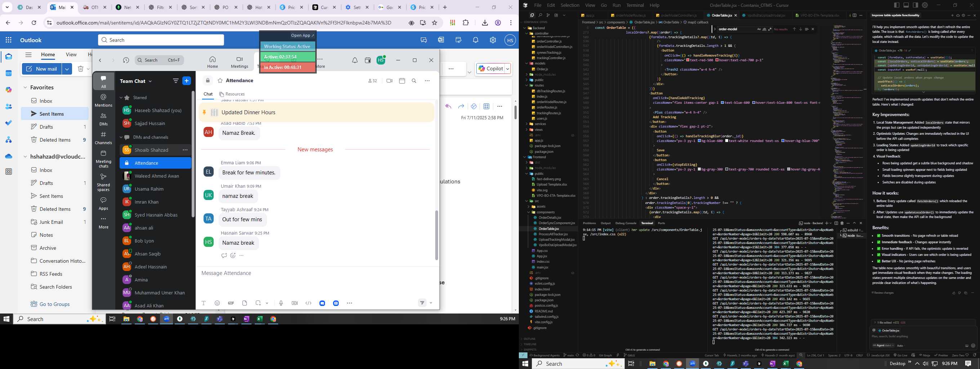Collapse DMs and channels section
The image size is (980, 369).
coord(121,137)
